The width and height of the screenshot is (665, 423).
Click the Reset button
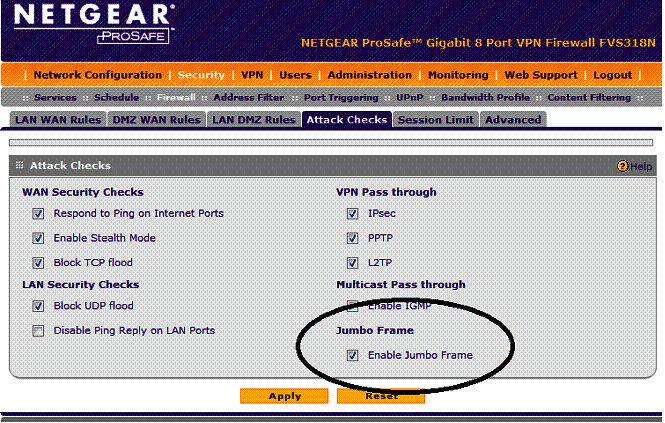(x=381, y=396)
